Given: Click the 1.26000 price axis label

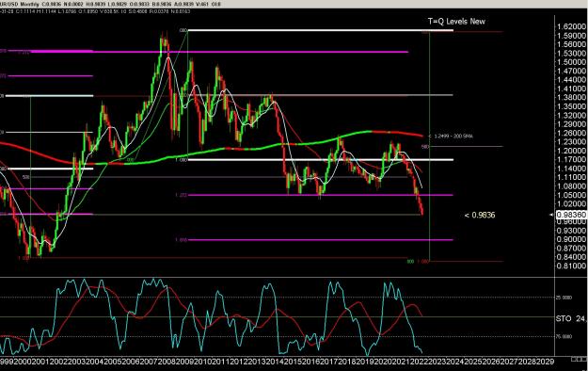Looking at the screenshot, I should point(571,134).
